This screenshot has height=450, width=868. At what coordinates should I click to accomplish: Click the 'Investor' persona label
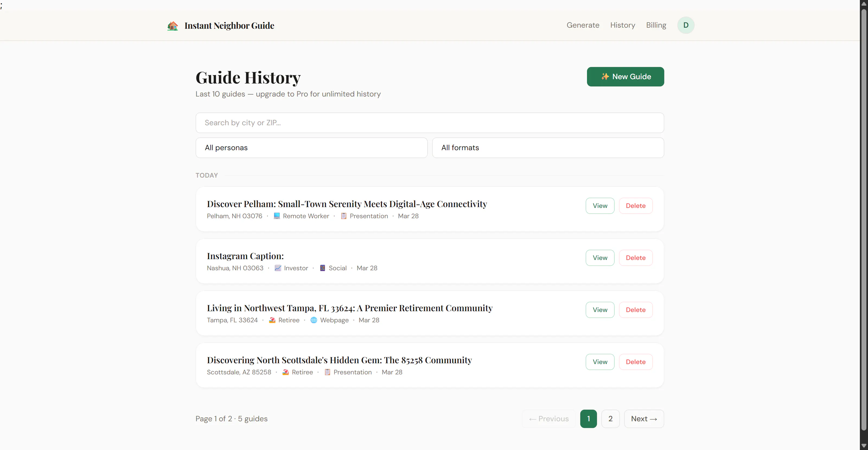[296, 268]
